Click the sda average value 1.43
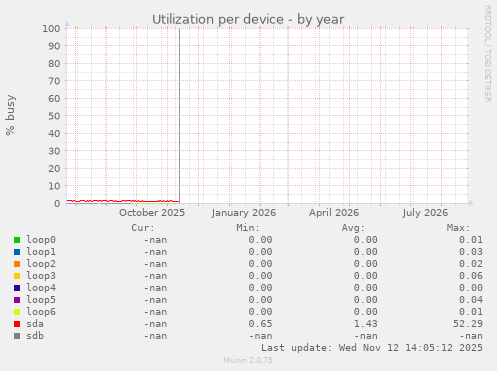Screen dimensions: 497x371 (x=365, y=324)
